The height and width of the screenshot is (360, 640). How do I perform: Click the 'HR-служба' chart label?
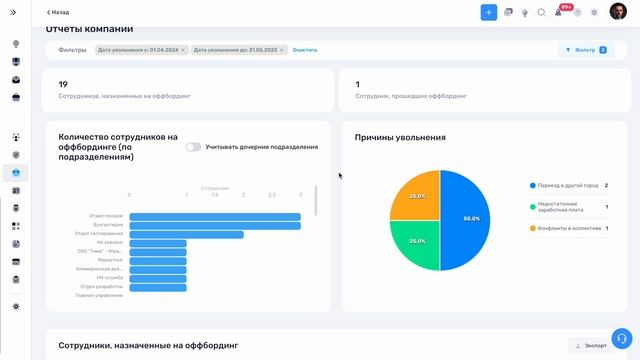click(109, 278)
